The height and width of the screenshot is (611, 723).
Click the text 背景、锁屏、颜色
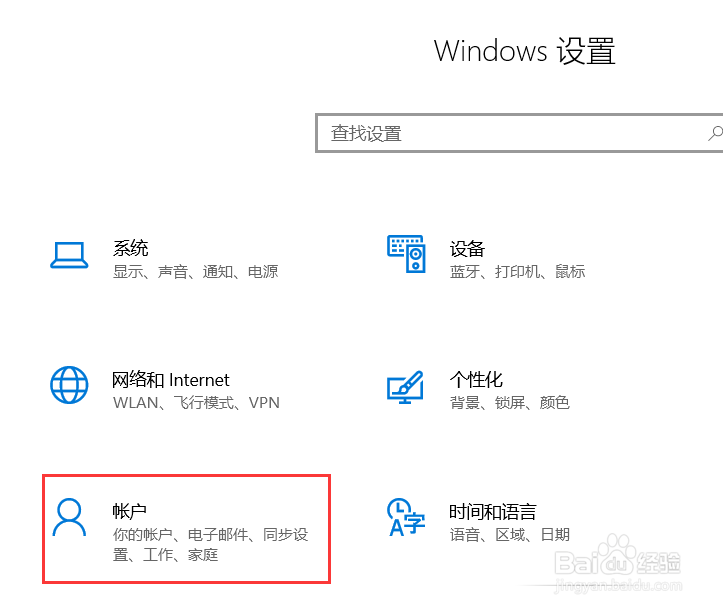point(510,403)
